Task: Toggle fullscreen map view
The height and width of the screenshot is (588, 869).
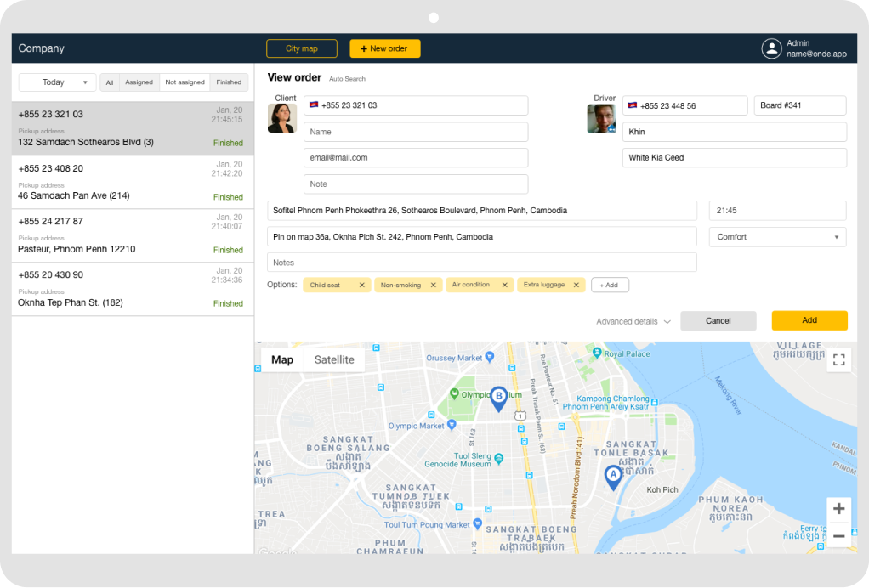Action: (838, 360)
